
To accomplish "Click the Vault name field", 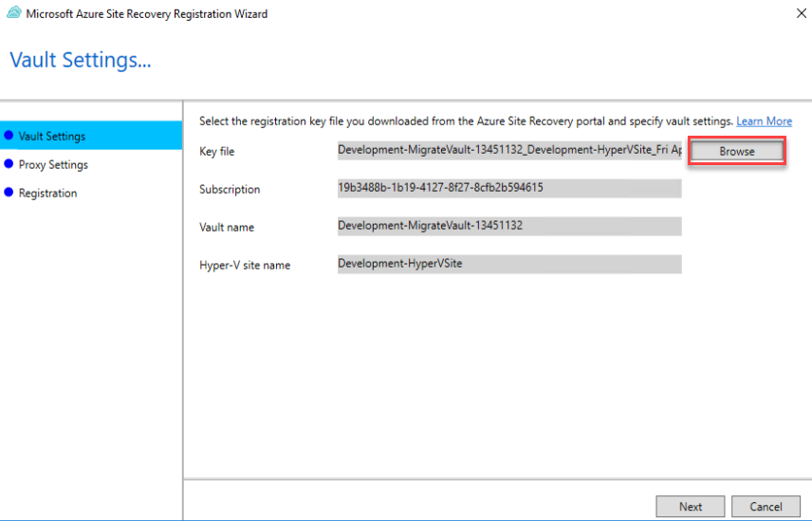I will click(509, 226).
